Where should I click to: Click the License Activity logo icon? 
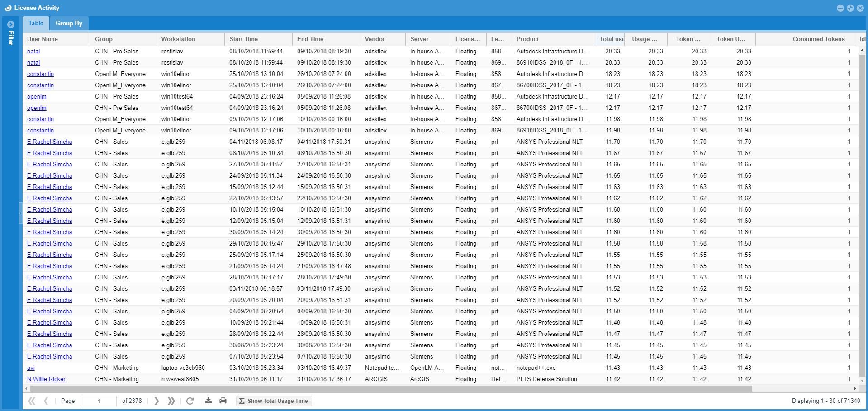click(x=8, y=8)
